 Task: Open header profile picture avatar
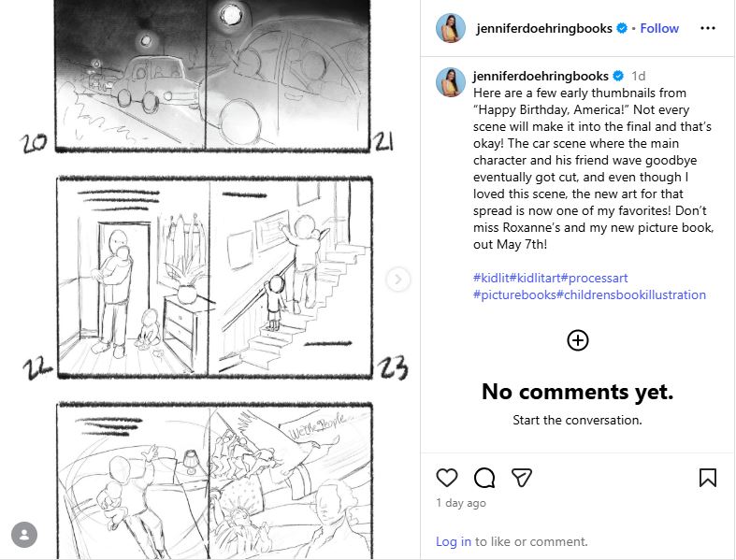pyautogui.click(x=451, y=28)
